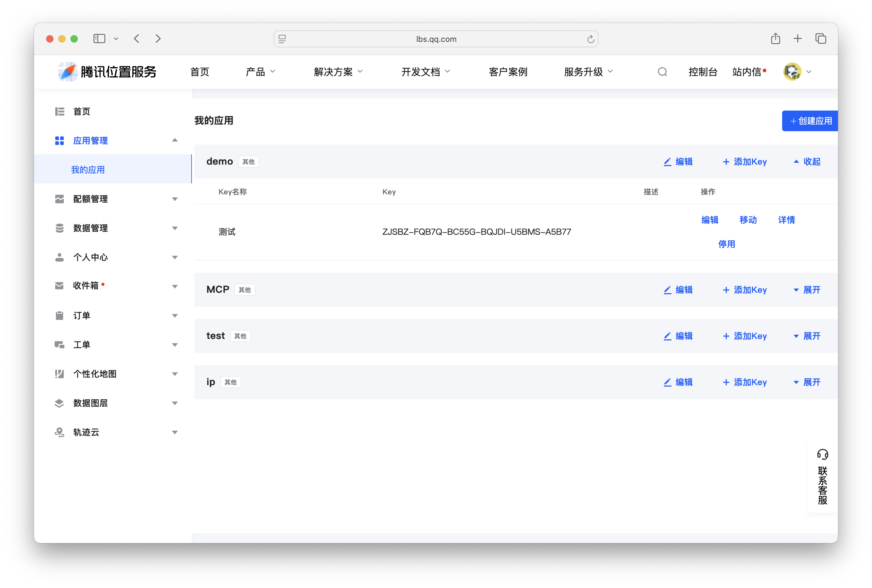Go to 控制台 in top bar

coord(703,71)
